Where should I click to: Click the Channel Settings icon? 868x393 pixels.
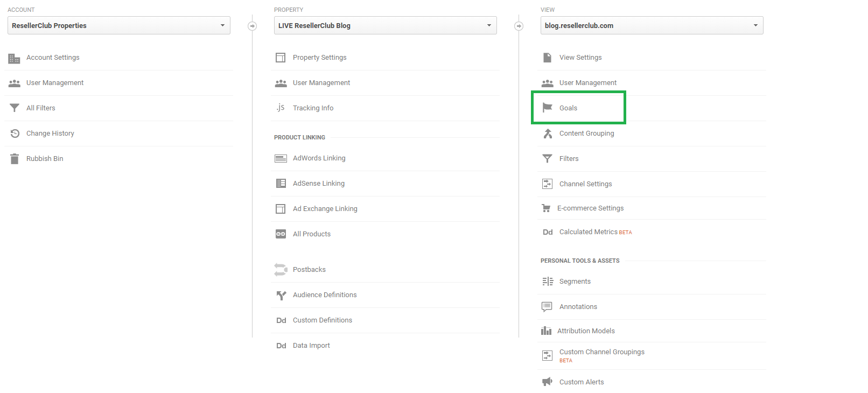click(x=547, y=184)
